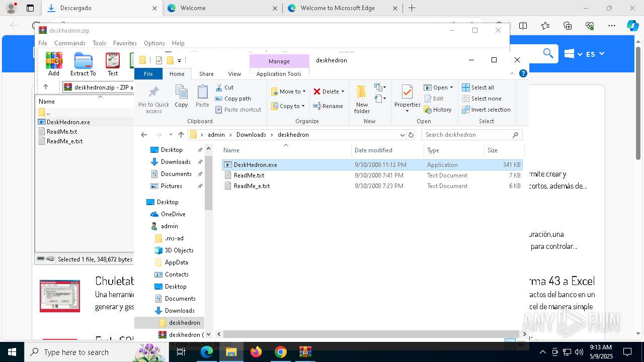644x362 pixels.
Task: Open the Copy to dropdown
Action: 288,106
